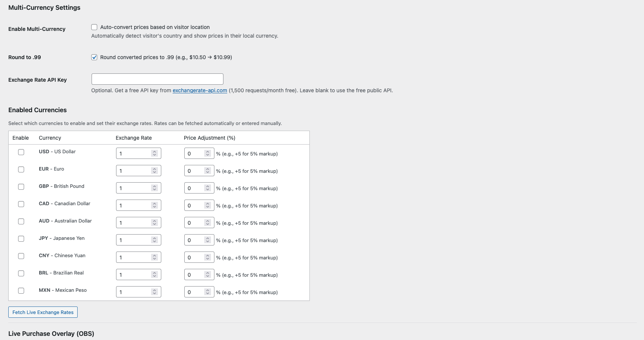This screenshot has height=340, width=644.
Task: Enable auto-convert prices based on visitor location
Action: pos(94,27)
